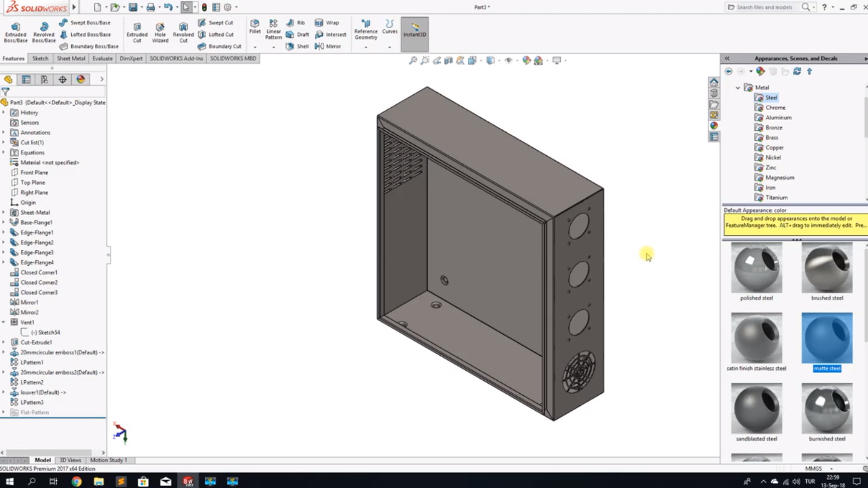Select the Brass appearance entry
This screenshot has height=488, width=868.
pos(772,137)
